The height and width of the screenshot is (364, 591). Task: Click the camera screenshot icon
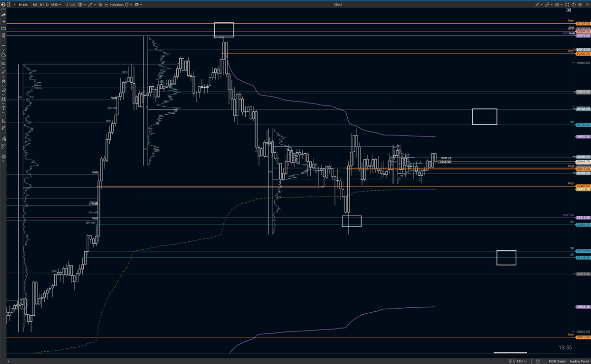click(x=557, y=4)
